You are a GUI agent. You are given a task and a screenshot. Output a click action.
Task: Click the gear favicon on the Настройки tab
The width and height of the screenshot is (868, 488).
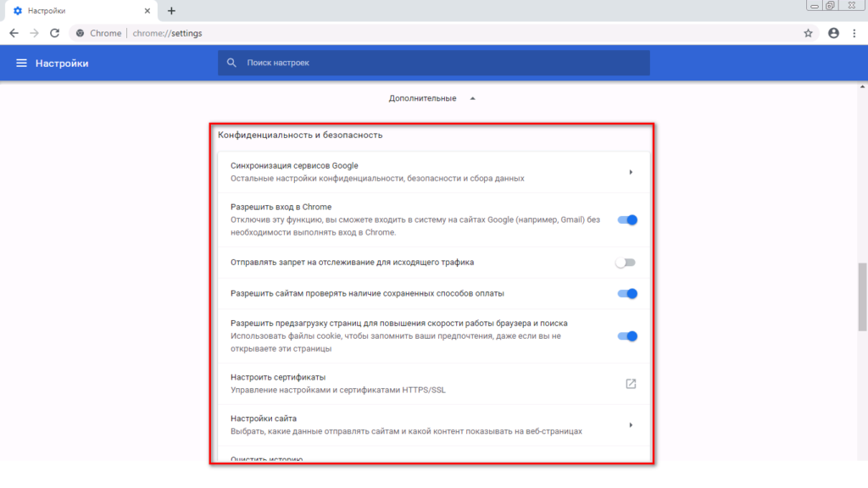click(18, 10)
